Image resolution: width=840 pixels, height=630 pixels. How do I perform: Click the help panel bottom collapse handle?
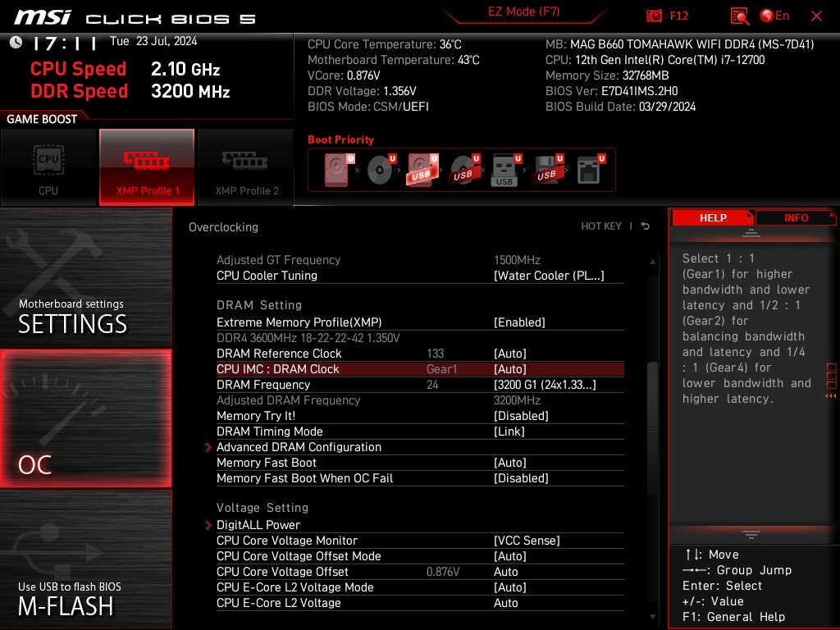751,534
